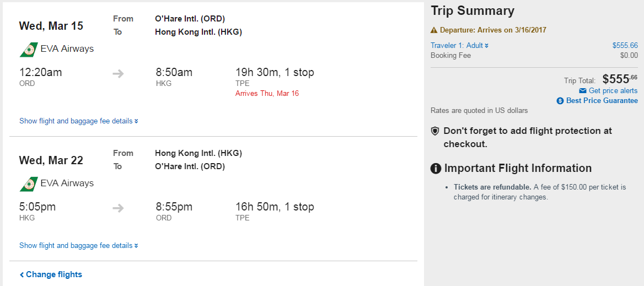Open the Best Price Guarantee link

tap(602, 101)
